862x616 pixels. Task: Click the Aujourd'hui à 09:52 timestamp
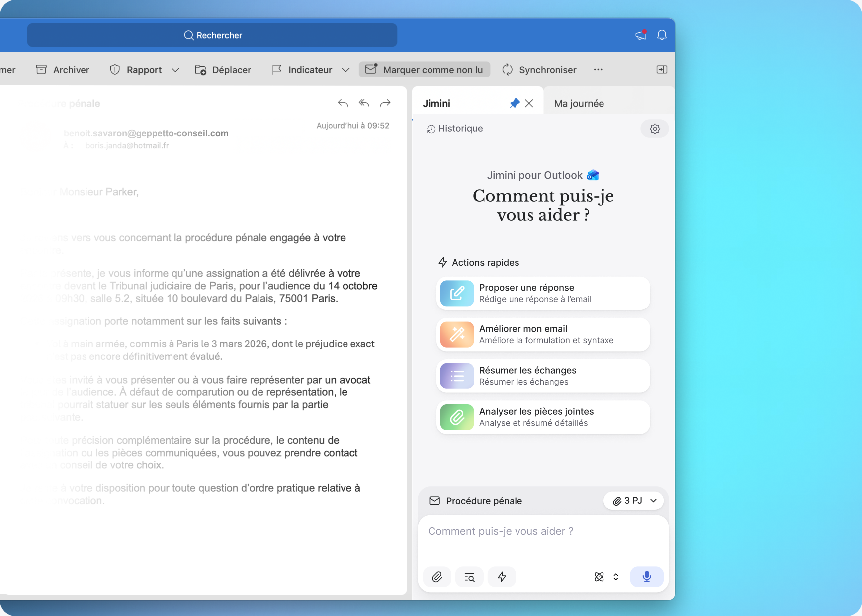point(353,126)
